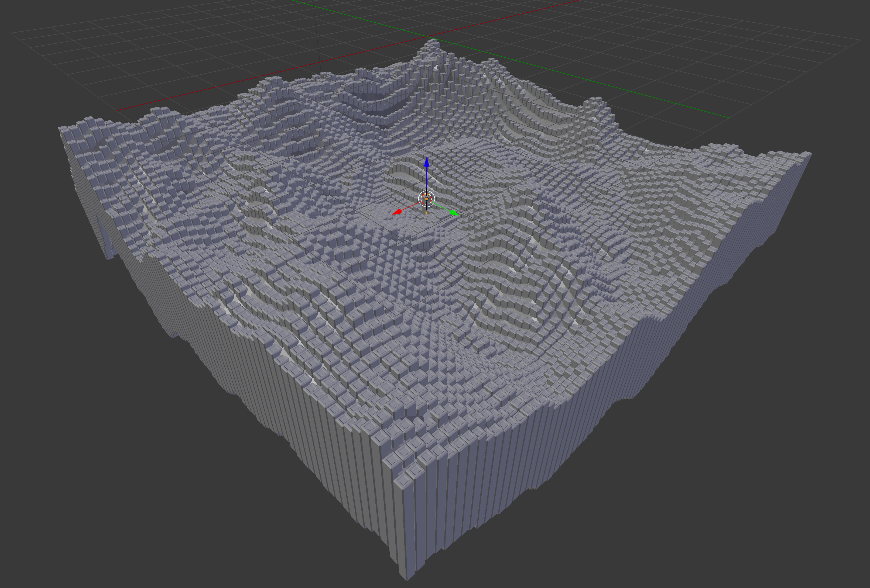The height and width of the screenshot is (588, 870).
Task: Click the green Y-axis arrowhead of the gizmo
Action: [x=454, y=213]
